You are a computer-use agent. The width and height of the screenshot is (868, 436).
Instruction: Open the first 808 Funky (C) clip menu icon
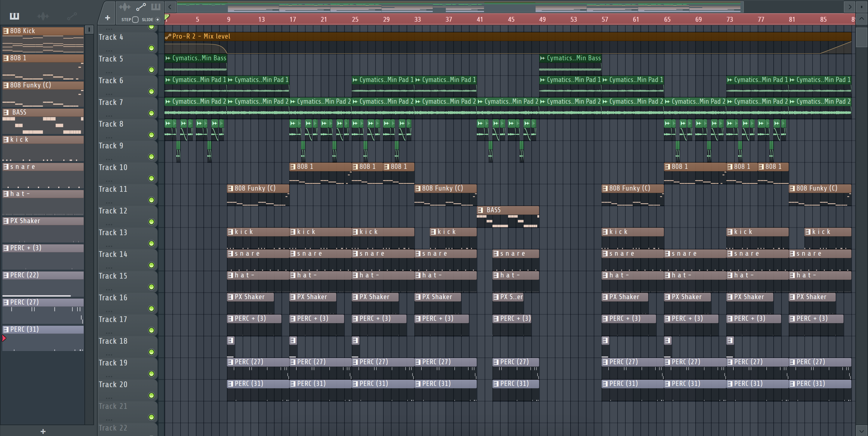[231, 188]
